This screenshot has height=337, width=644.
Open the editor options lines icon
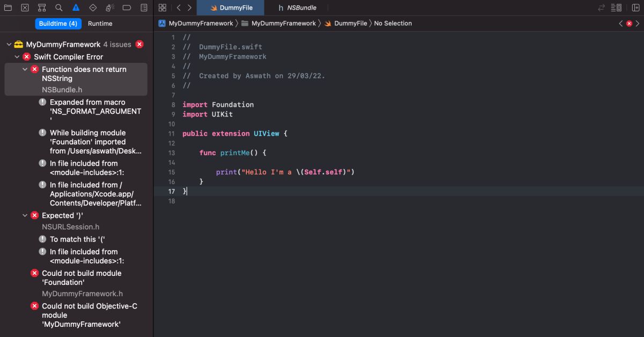click(x=617, y=8)
